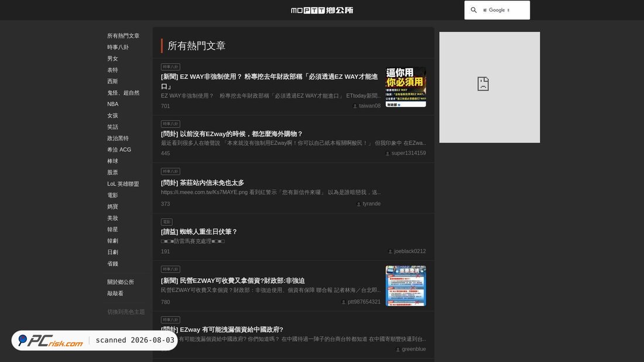Click the user icon beside joeblack0212
The image size is (644, 362).
(390, 251)
